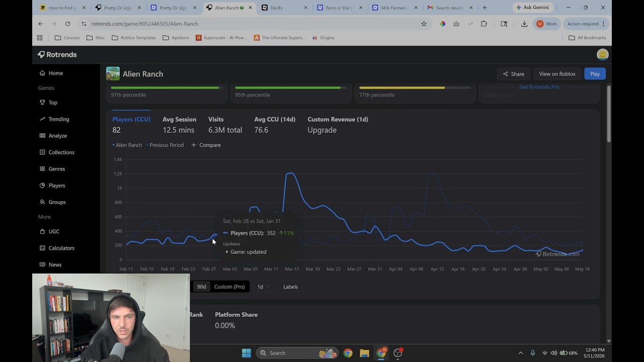This screenshot has width=644, height=362.
Task: Open the Chrome apps grid in bookmarks bar
Action: (x=40, y=38)
